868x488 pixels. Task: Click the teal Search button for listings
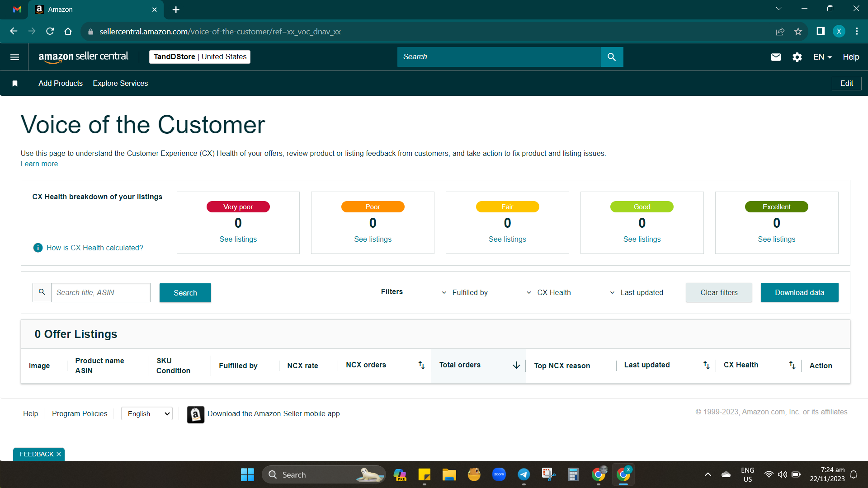click(x=185, y=293)
